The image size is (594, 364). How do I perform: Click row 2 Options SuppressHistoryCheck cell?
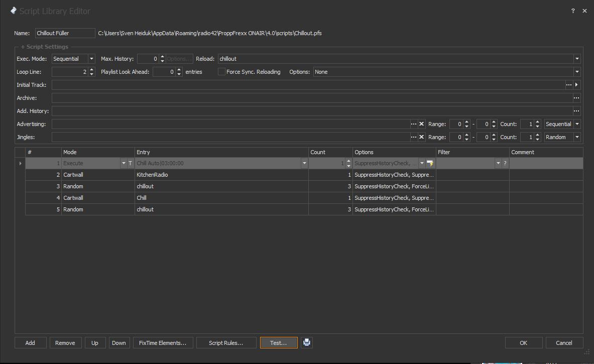click(x=394, y=175)
